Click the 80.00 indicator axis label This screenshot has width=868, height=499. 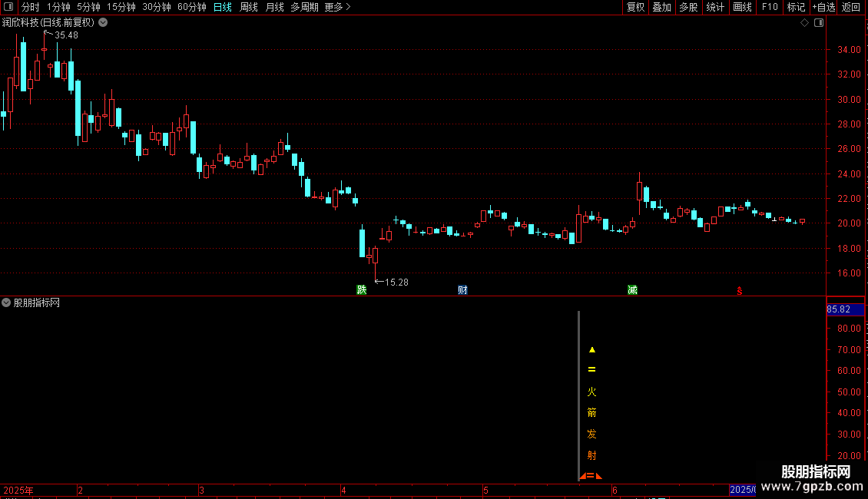click(849, 329)
